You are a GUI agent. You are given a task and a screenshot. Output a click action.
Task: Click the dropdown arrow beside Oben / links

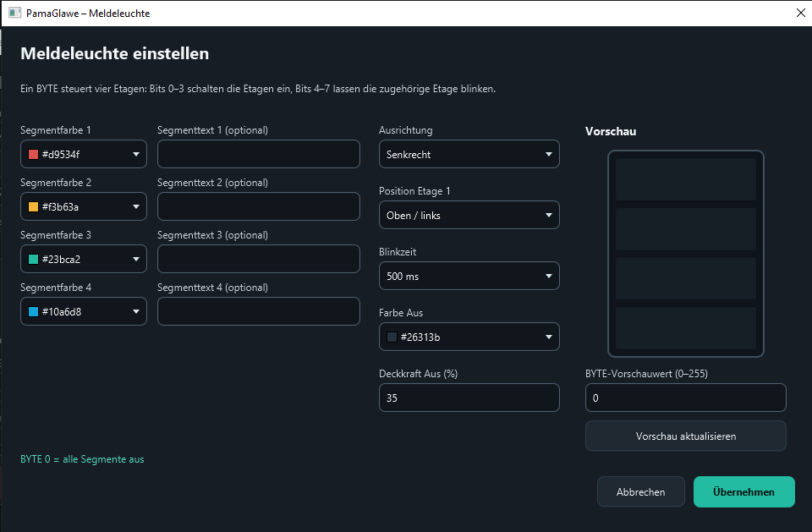click(x=548, y=215)
